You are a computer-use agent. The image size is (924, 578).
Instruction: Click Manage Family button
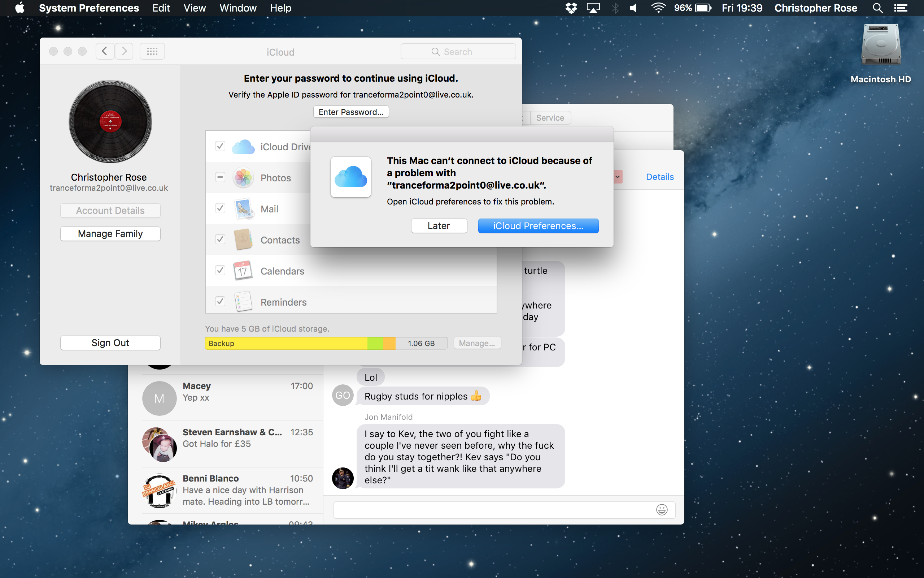click(110, 234)
